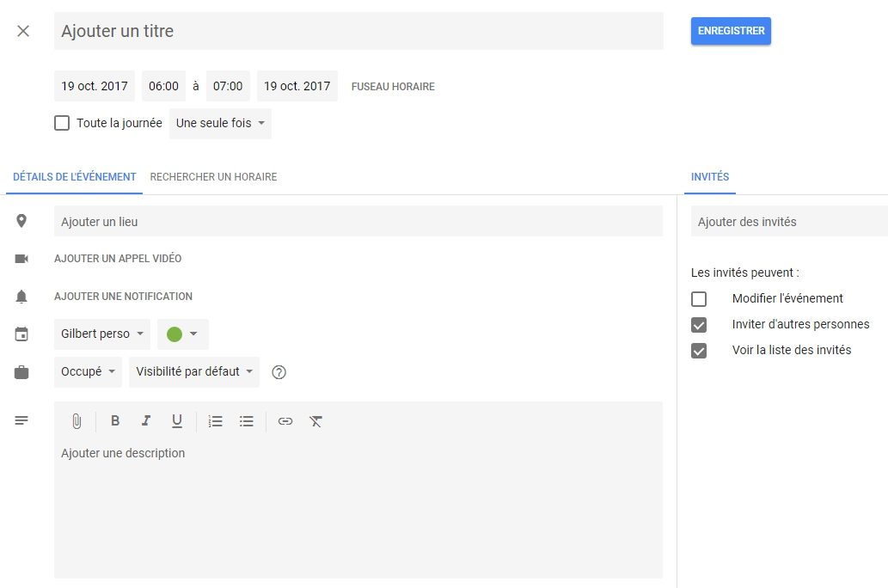
Task: Toggle italic formatting in description
Action: tap(146, 421)
